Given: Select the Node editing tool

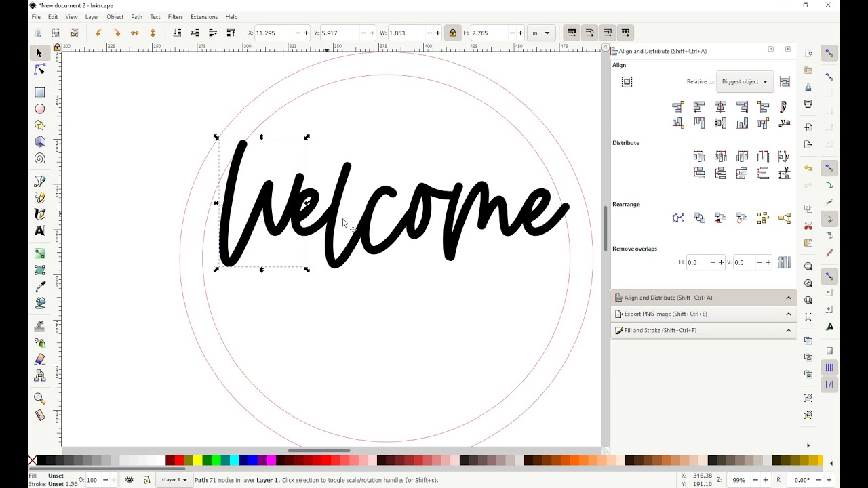Looking at the screenshot, I should (x=39, y=70).
